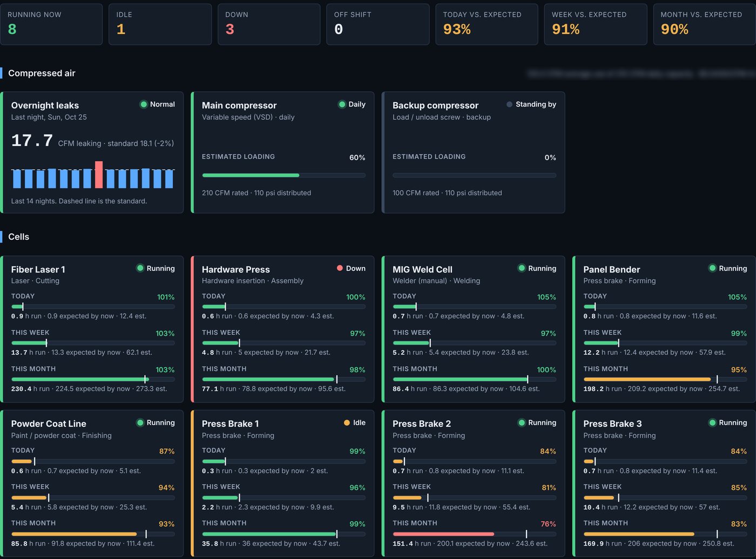Click the red Down status dot on Hardware Press
The height and width of the screenshot is (559, 756).
coord(340,268)
